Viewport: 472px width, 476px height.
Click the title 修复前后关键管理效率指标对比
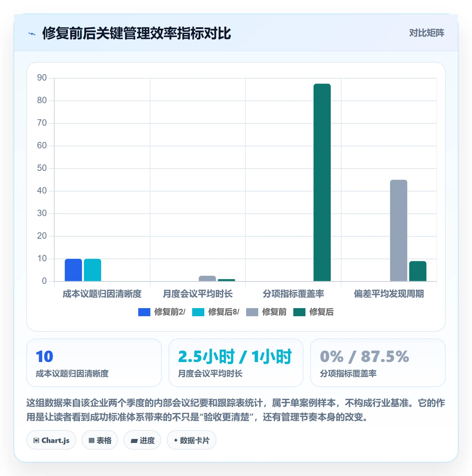click(x=137, y=33)
